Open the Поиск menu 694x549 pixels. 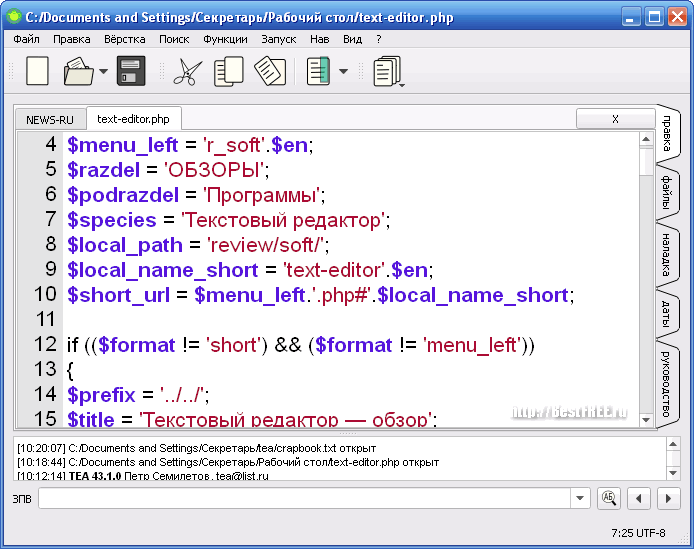point(174,39)
